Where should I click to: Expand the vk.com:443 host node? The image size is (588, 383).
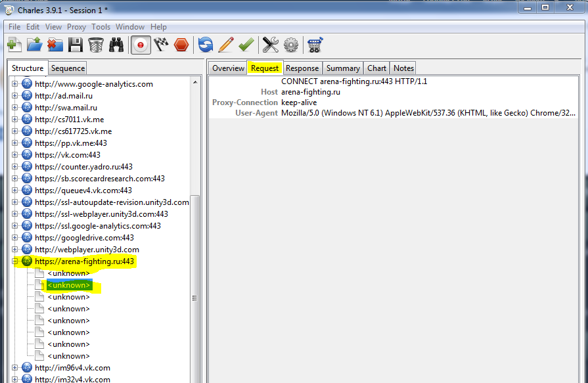pos(14,154)
